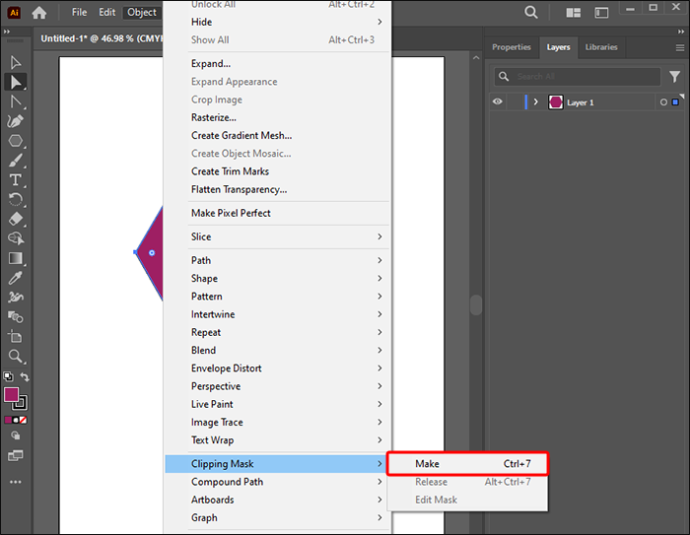Screen dimensions: 690x535
Task: Swap fill and stroke colors arrow
Action: tap(25, 377)
